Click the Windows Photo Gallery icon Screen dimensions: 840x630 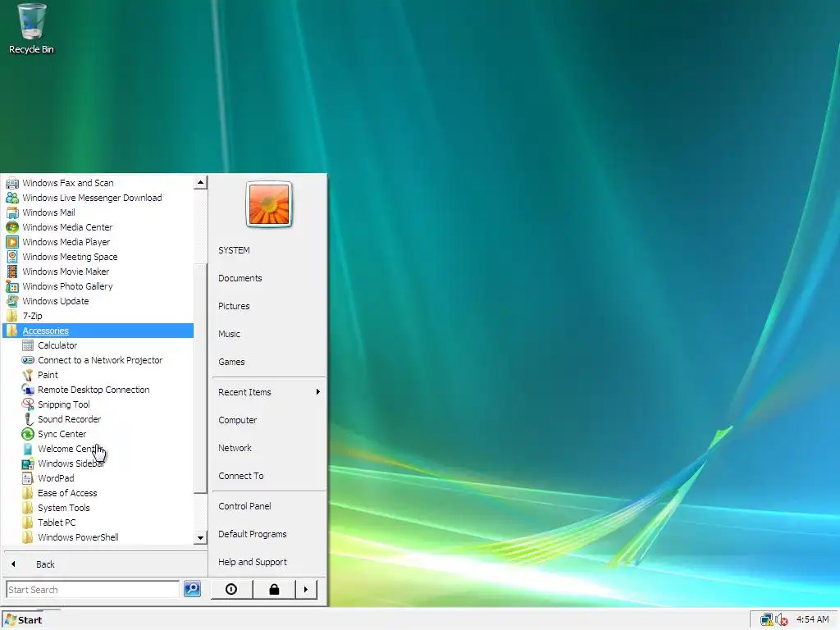pos(11,286)
